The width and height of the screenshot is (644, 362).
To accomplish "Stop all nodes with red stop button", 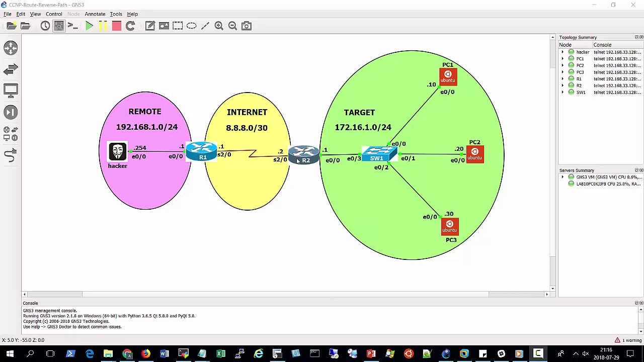I will [x=116, y=26].
